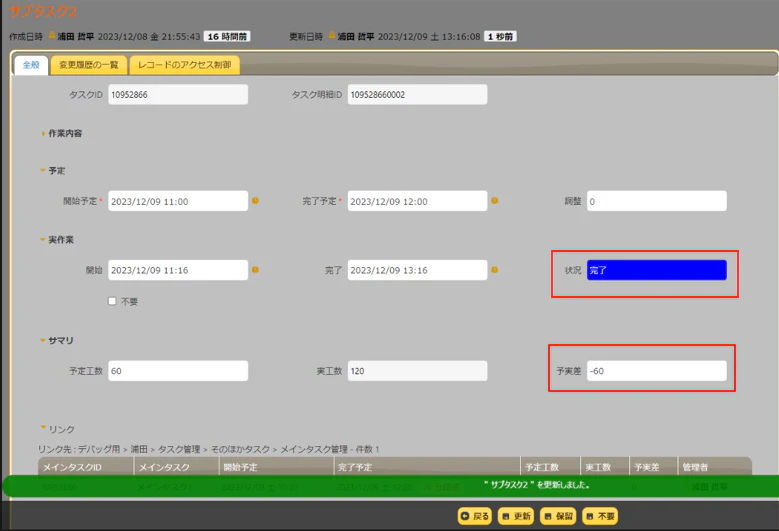779x531 pixels.
Task: Switch to the 全般 tab
Action: click(x=31, y=65)
